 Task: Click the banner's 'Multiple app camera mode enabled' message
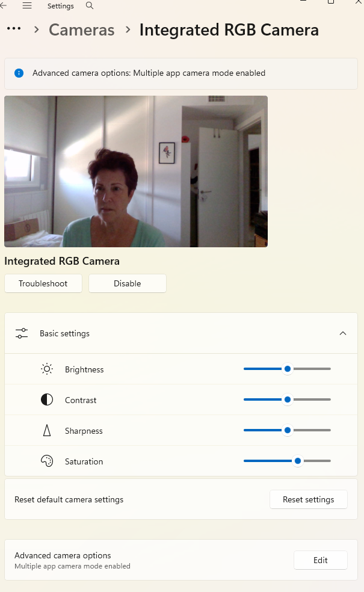[149, 73]
